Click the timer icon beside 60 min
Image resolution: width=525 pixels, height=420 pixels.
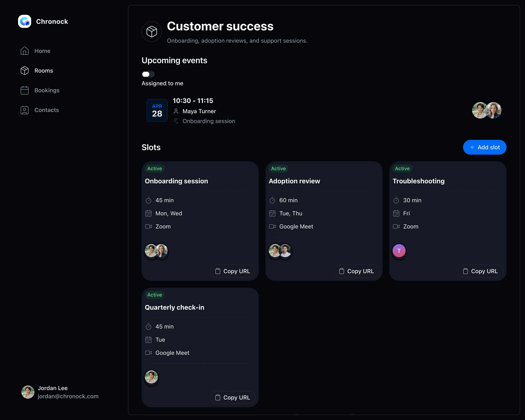coord(272,200)
